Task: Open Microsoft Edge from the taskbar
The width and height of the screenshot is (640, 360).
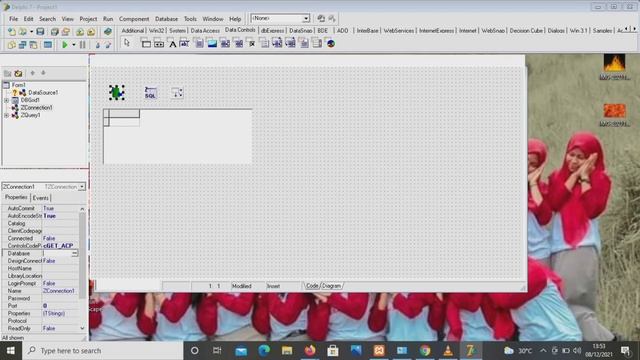Action: [x=264, y=350]
